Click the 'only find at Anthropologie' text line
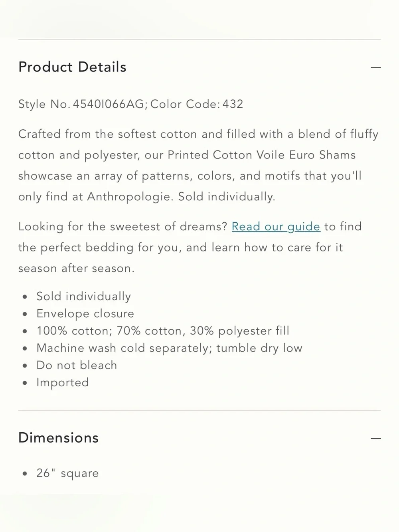Image resolution: width=399 pixels, height=532 pixels. [147, 197]
